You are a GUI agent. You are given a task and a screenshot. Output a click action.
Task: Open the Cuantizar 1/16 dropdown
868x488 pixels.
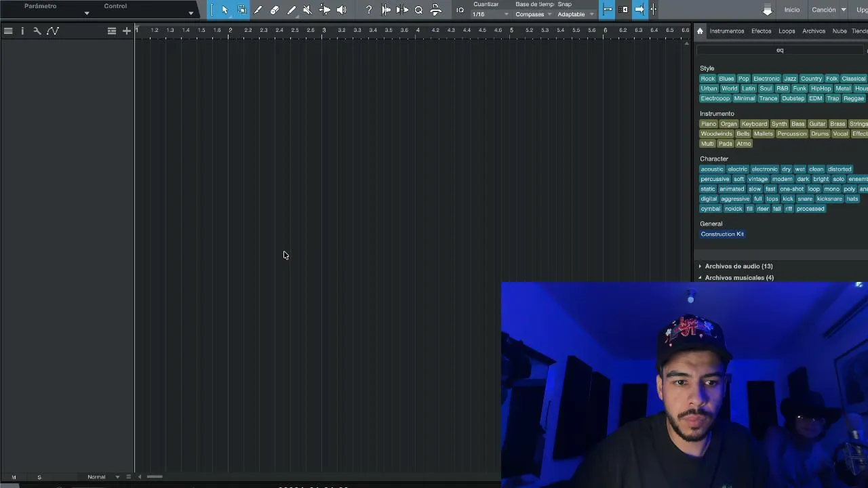point(490,14)
